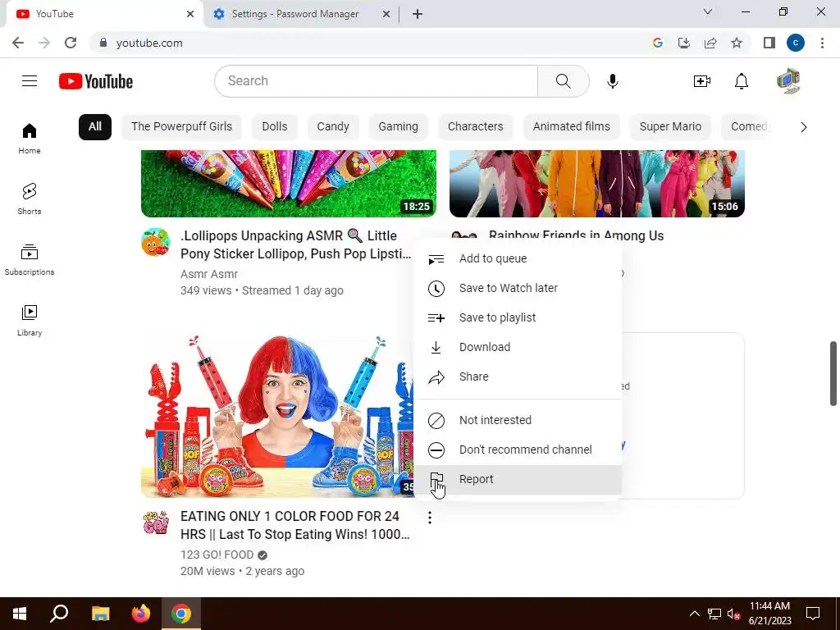Click the install app icon in address bar
Image resolution: width=840 pixels, height=630 pixels.
coord(684,43)
